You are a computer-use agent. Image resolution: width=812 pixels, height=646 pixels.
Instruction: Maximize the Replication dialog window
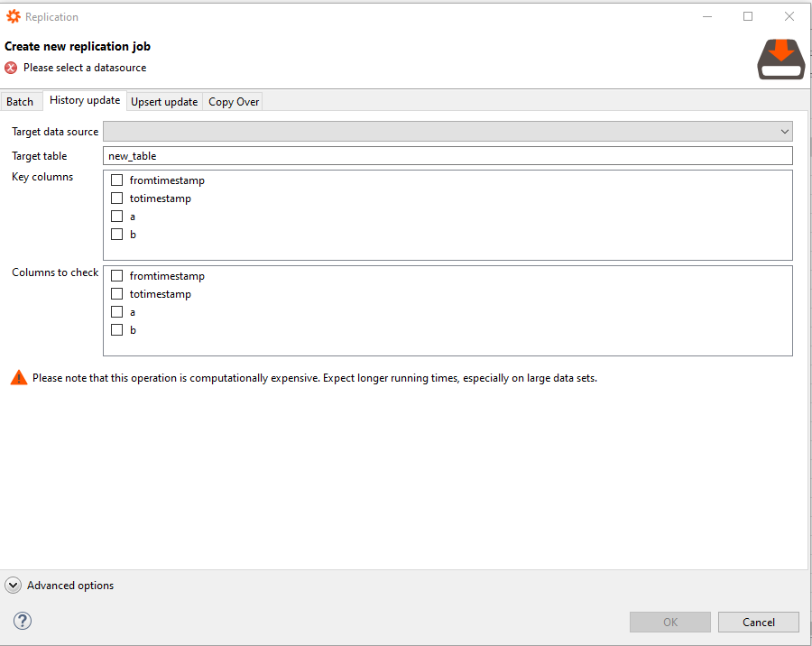coord(748,16)
